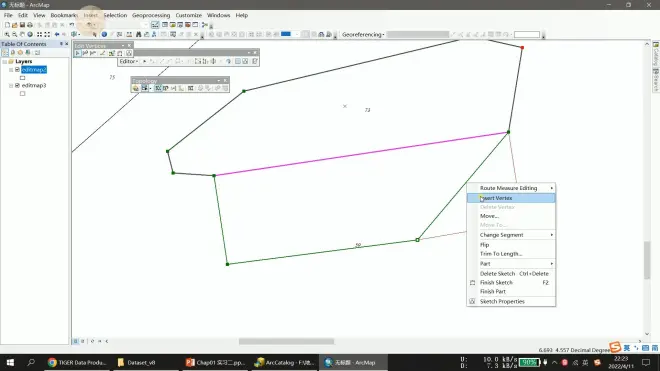Click the Add Vertex tool in Edit Vertices
Image resolution: width=660 pixels, height=371 pixels.
(85, 53)
